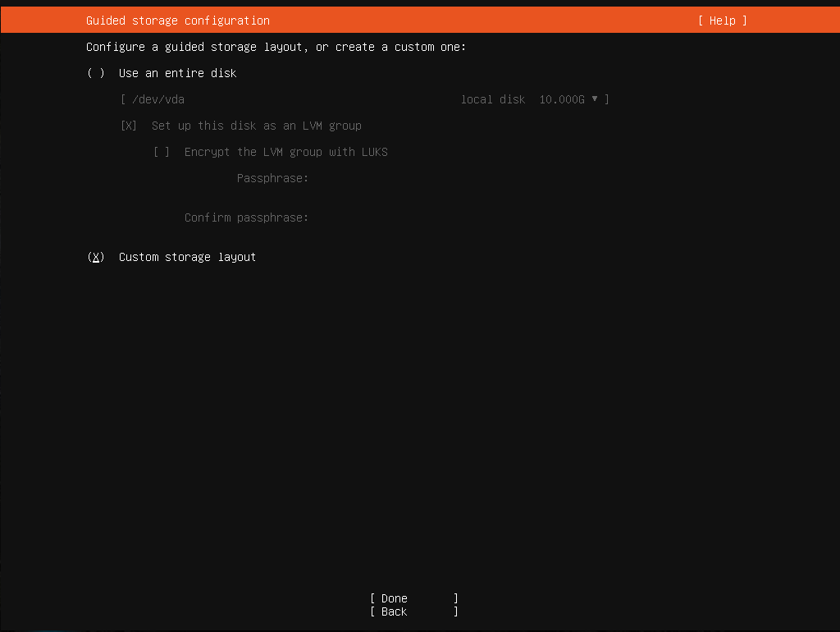Click the 'Use an entire disk' label text

click(x=177, y=73)
